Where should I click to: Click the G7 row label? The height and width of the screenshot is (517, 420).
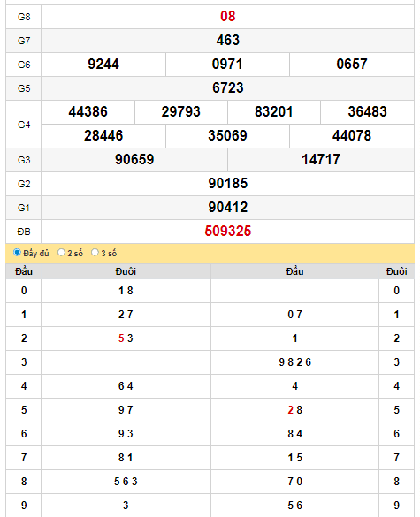point(24,41)
